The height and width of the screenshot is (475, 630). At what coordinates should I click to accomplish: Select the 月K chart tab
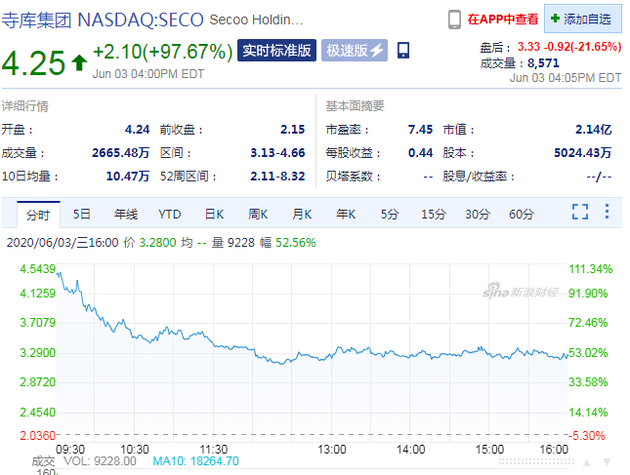pyautogui.click(x=302, y=214)
